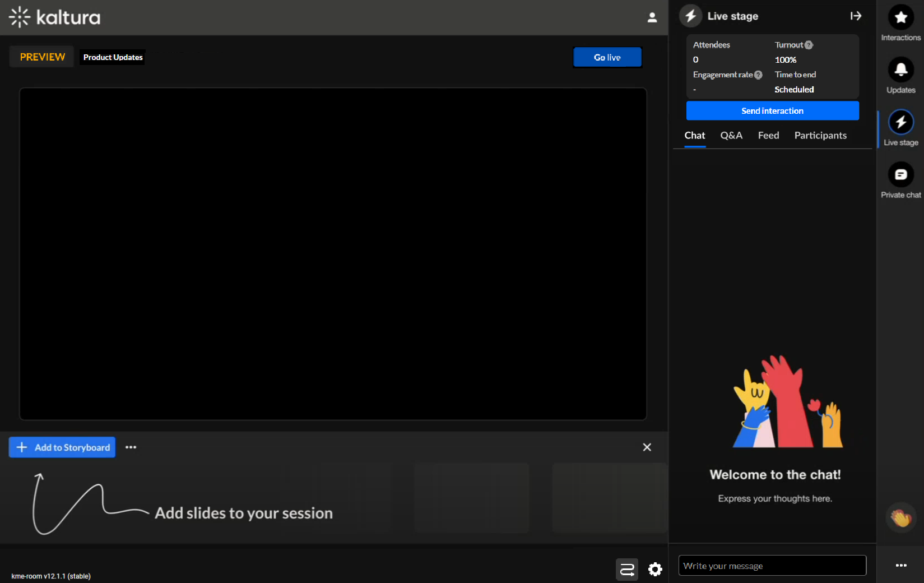The image size is (924, 583).
Task: Click the Attendees label
Action: click(711, 45)
